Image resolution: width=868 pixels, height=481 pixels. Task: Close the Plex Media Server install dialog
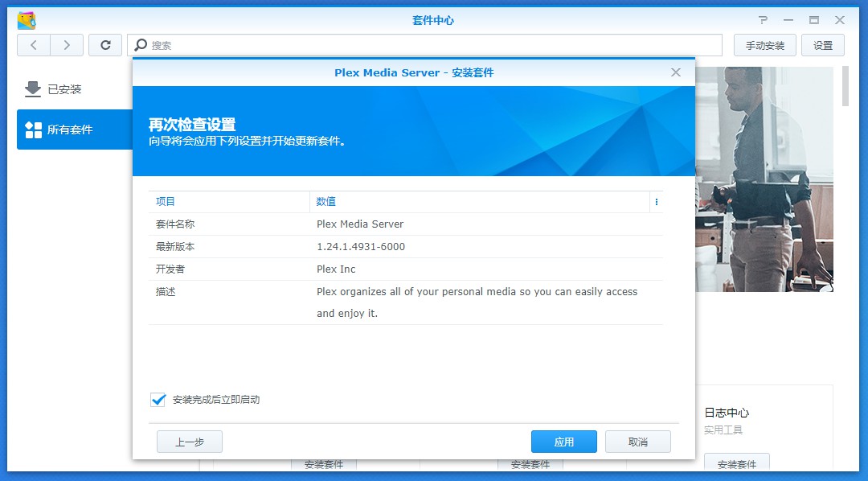676,72
